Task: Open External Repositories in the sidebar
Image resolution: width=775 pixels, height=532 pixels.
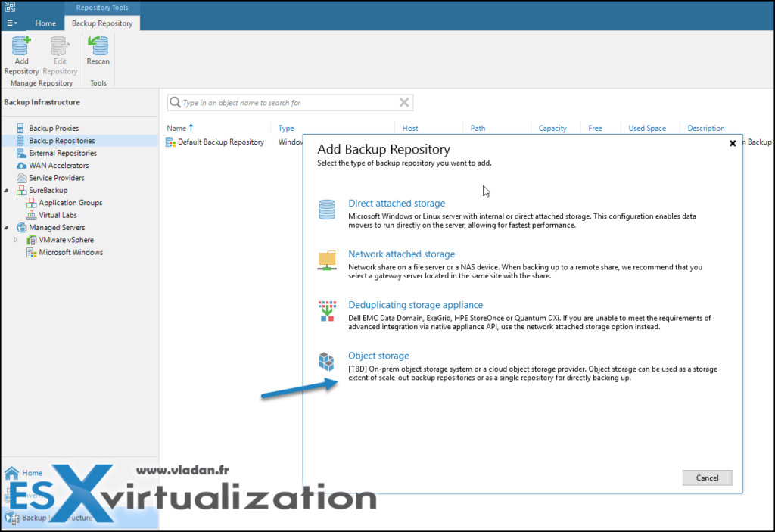Action: pos(62,153)
